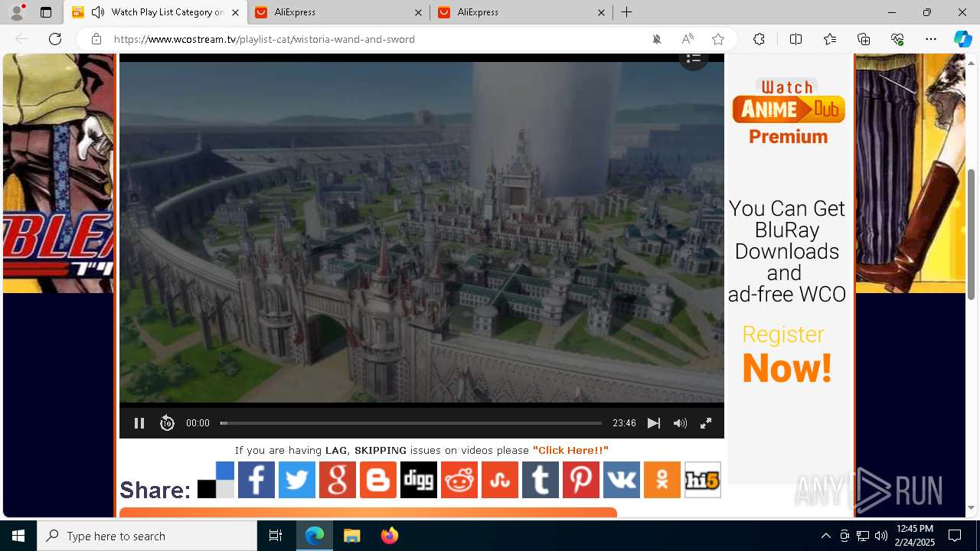Screen dimensions: 980x551
Task: Close the first AliExpress tab
Action: (x=418, y=12)
